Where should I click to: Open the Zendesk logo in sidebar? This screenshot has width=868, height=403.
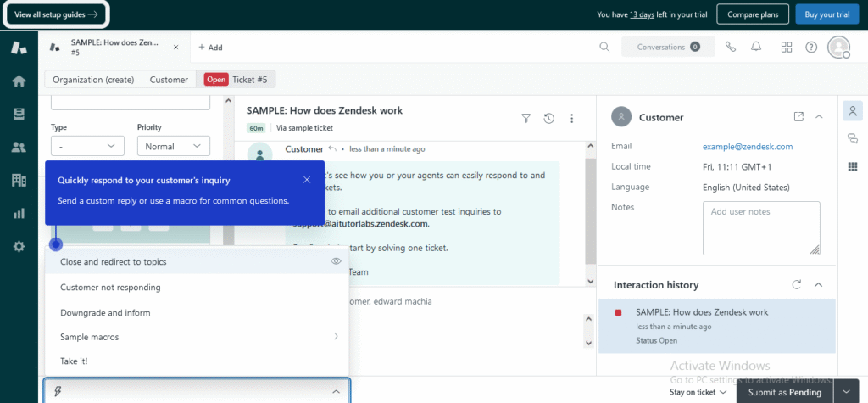tap(19, 48)
